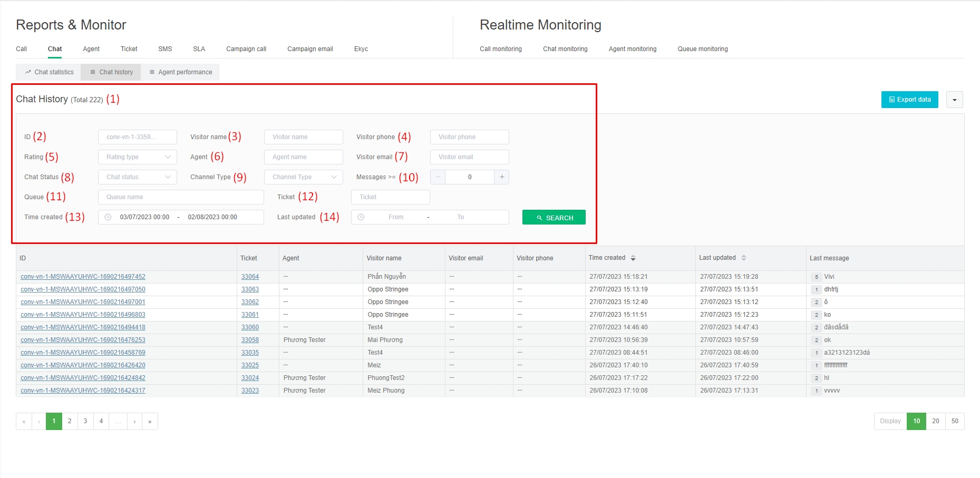This screenshot has height=478, width=980.
Task: Click the plus icon for Messages count
Action: pyautogui.click(x=502, y=177)
